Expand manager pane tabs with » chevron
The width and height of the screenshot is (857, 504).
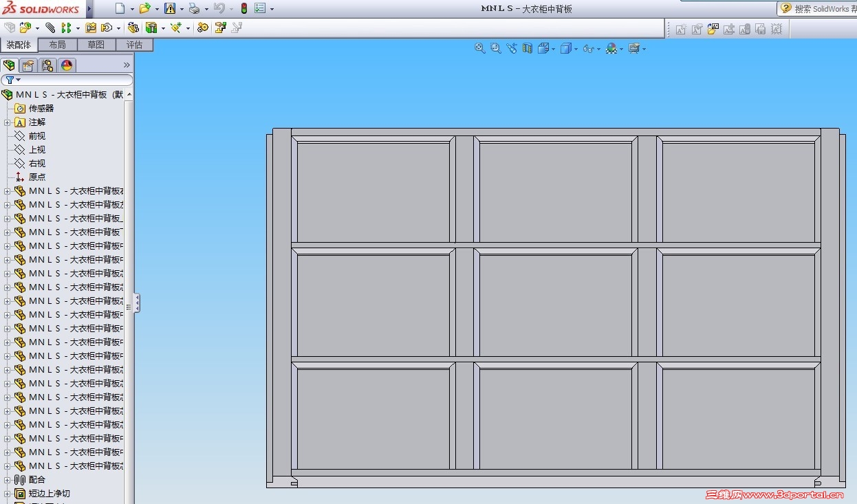127,65
